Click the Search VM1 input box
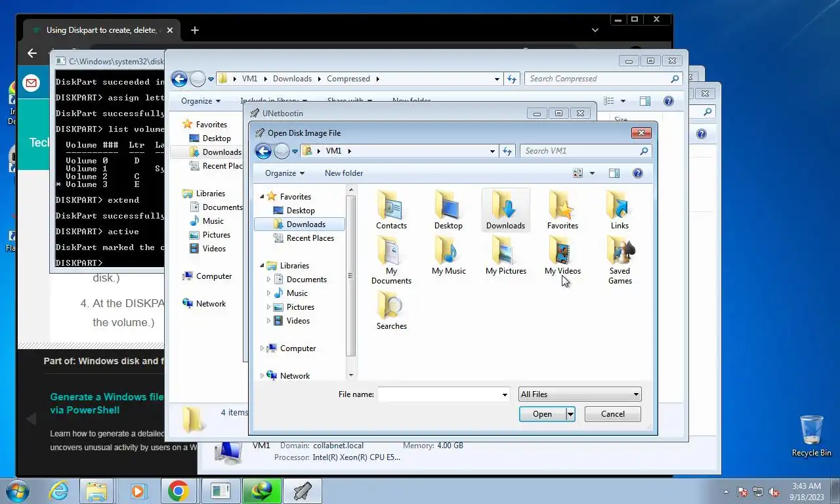840x504 pixels. pos(581,151)
